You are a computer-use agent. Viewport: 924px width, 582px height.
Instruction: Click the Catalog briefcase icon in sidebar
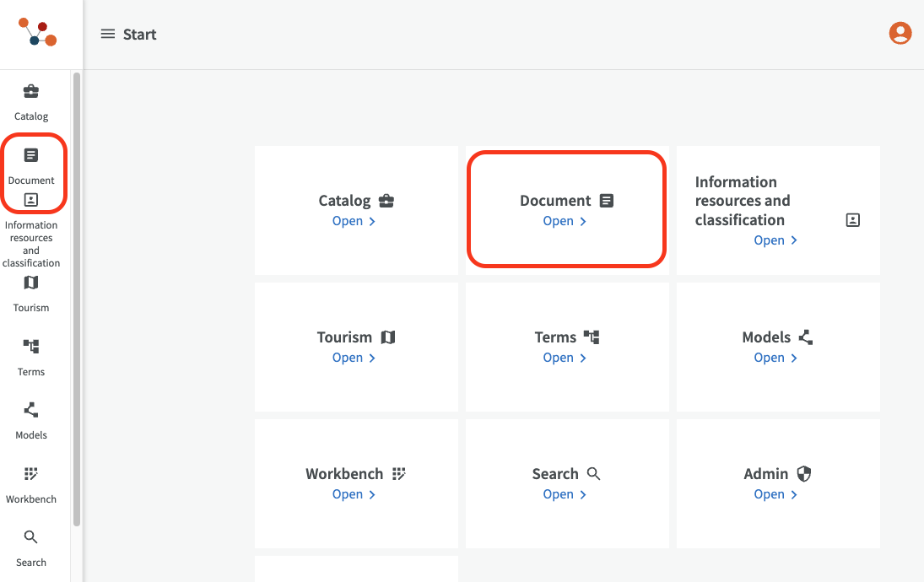click(x=31, y=92)
